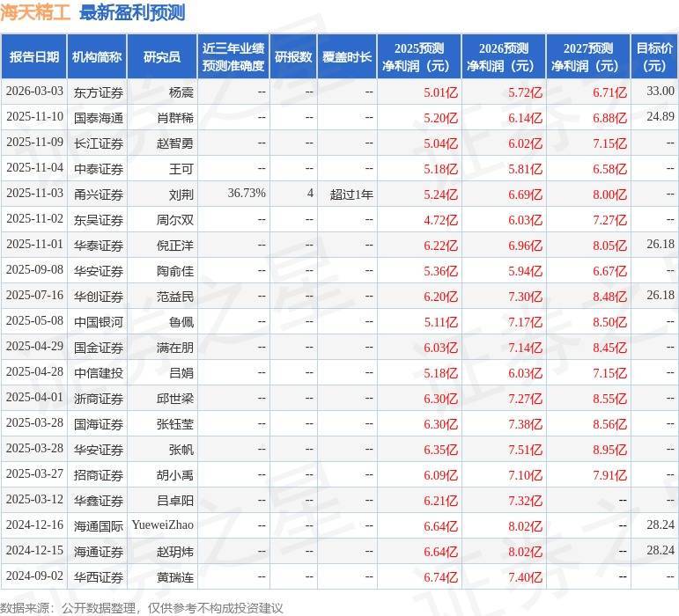Select the 目标价 column header

pyautogui.click(x=654, y=57)
